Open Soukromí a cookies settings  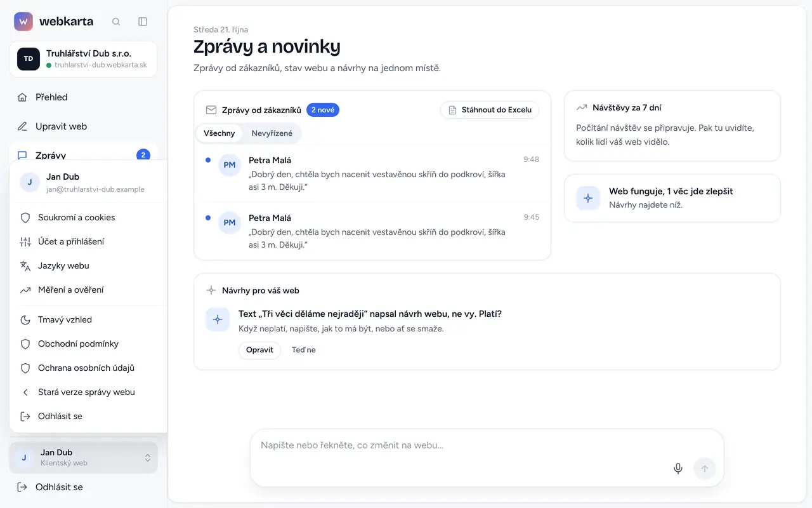tap(88, 217)
